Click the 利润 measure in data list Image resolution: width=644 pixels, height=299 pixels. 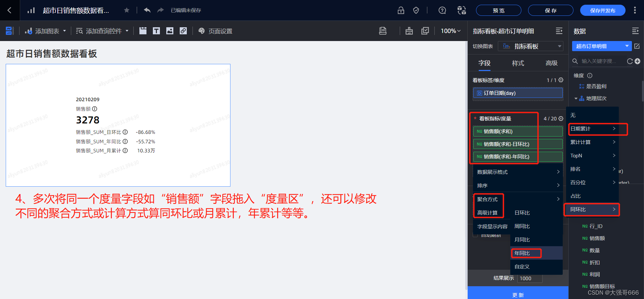[595, 274]
